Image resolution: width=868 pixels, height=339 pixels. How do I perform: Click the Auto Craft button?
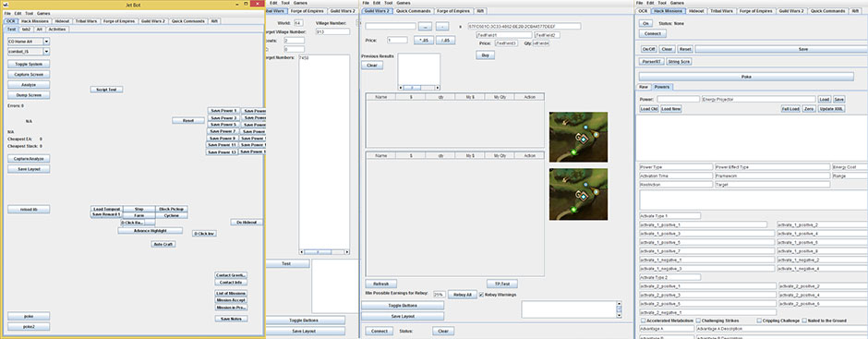[x=163, y=244]
